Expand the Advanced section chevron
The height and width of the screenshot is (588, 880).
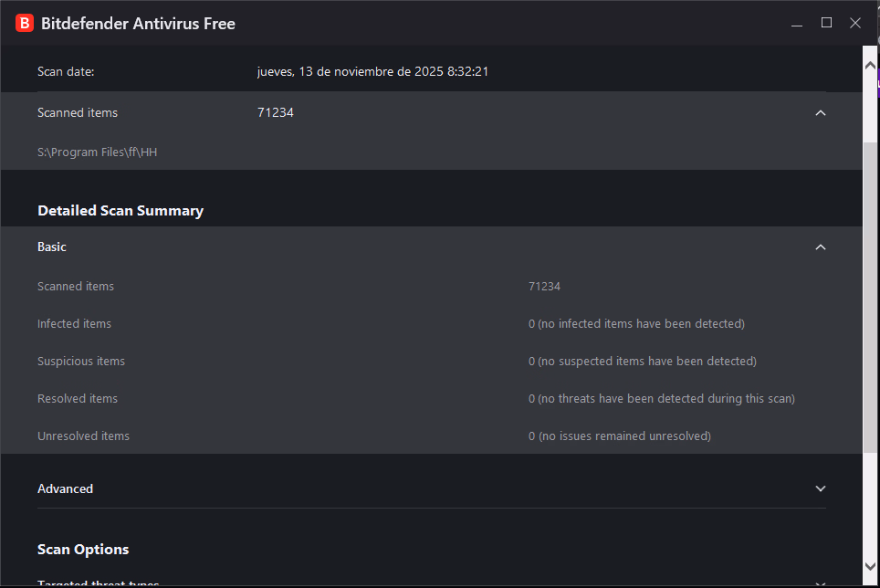click(820, 489)
